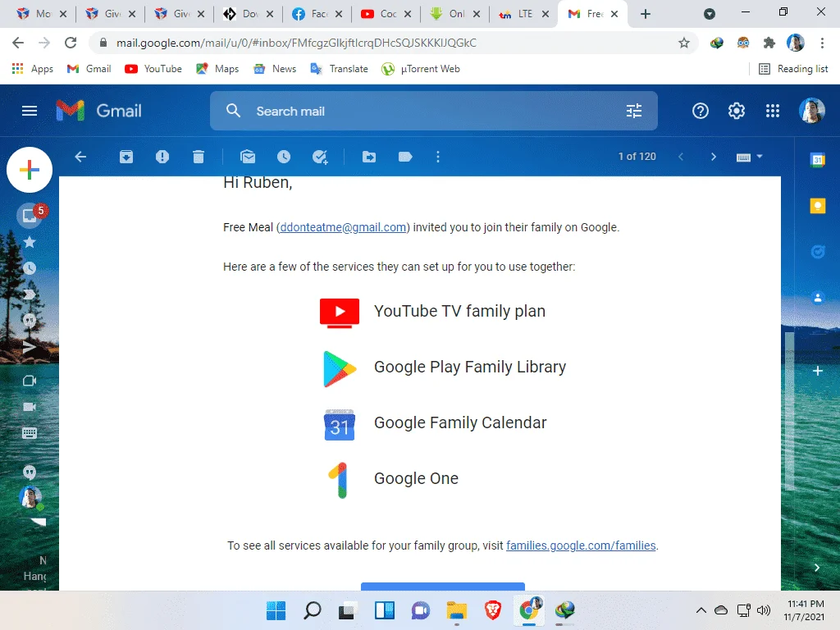
Task: Open the Move to folder icon
Action: (369, 157)
